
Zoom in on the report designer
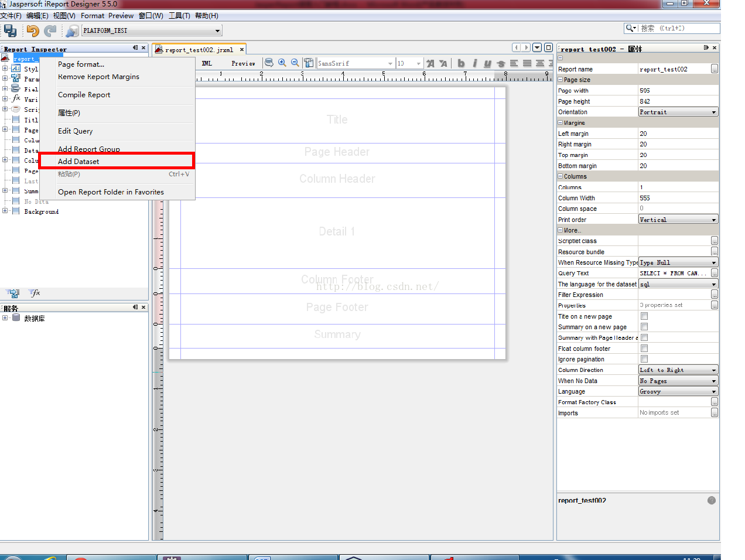282,63
